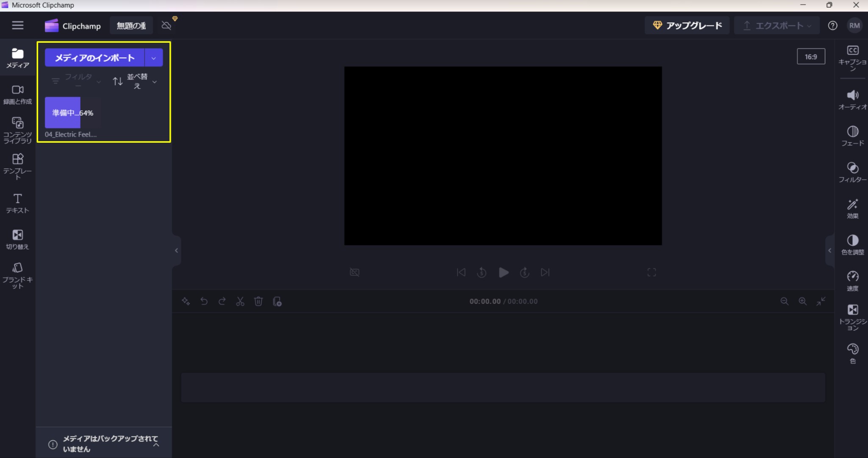Play the video preview
Viewport: 868px width, 458px height.
tap(504, 272)
